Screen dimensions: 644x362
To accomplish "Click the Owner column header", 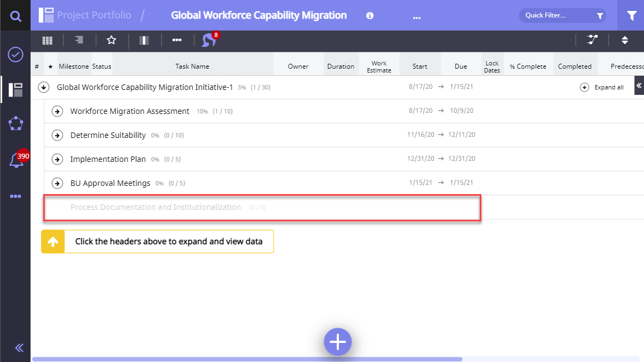I will pos(298,67).
